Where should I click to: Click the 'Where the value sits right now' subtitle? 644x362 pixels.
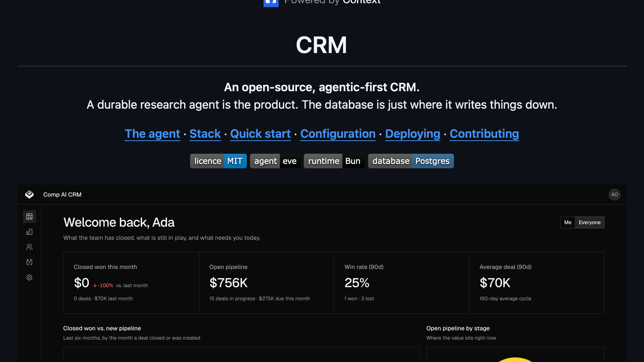click(461, 338)
